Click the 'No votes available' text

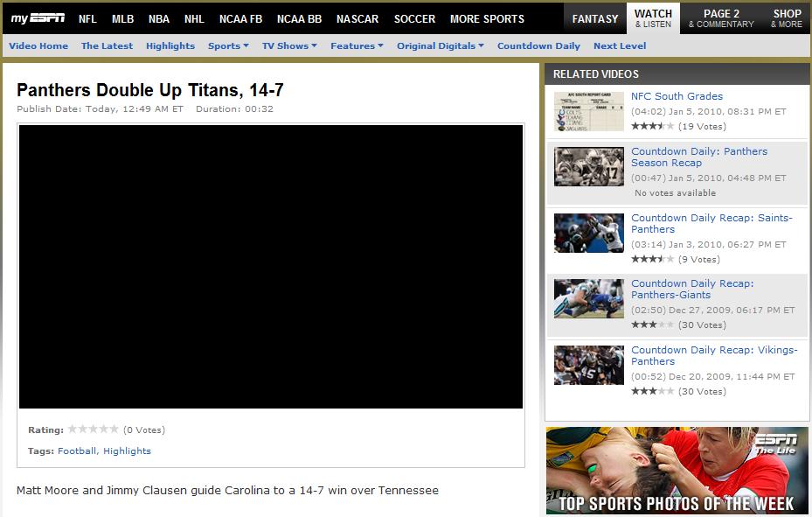point(676,192)
